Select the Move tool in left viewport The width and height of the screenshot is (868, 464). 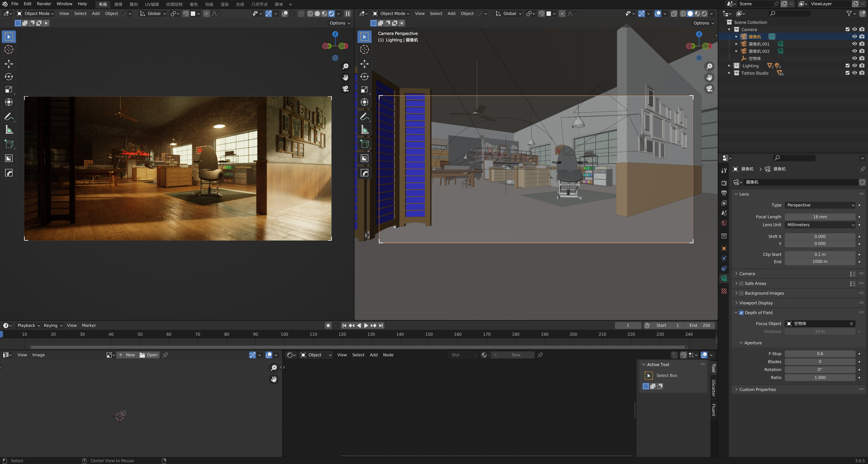pos(9,64)
